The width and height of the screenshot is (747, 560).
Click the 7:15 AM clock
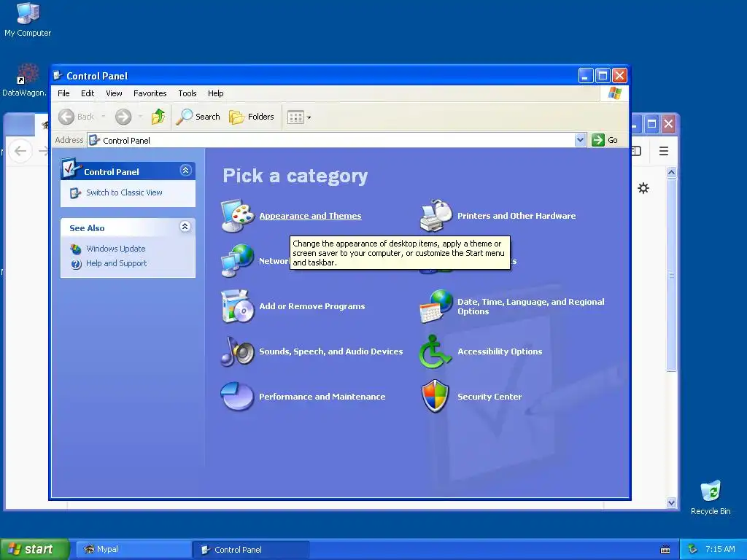point(720,549)
